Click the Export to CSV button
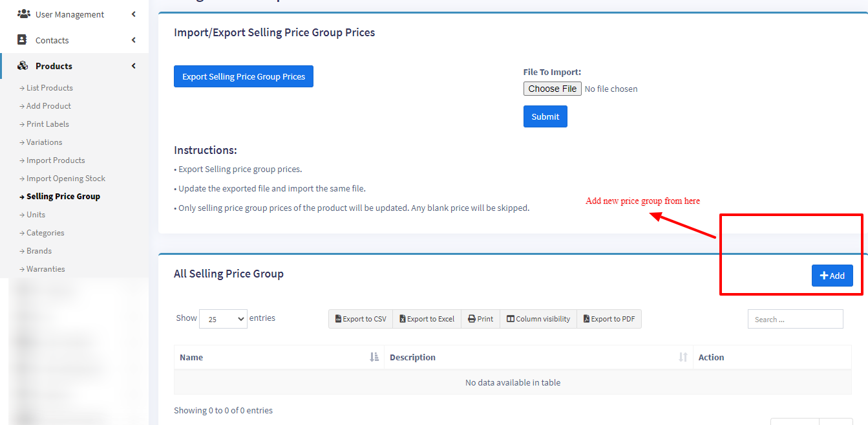Viewport: 868px width, 425px height. [361, 319]
